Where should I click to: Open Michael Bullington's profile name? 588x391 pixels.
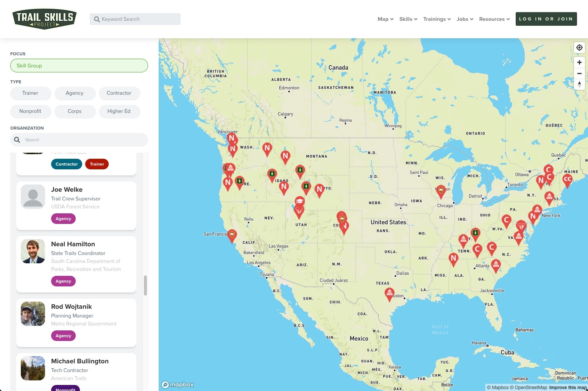[x=80, y=361]
